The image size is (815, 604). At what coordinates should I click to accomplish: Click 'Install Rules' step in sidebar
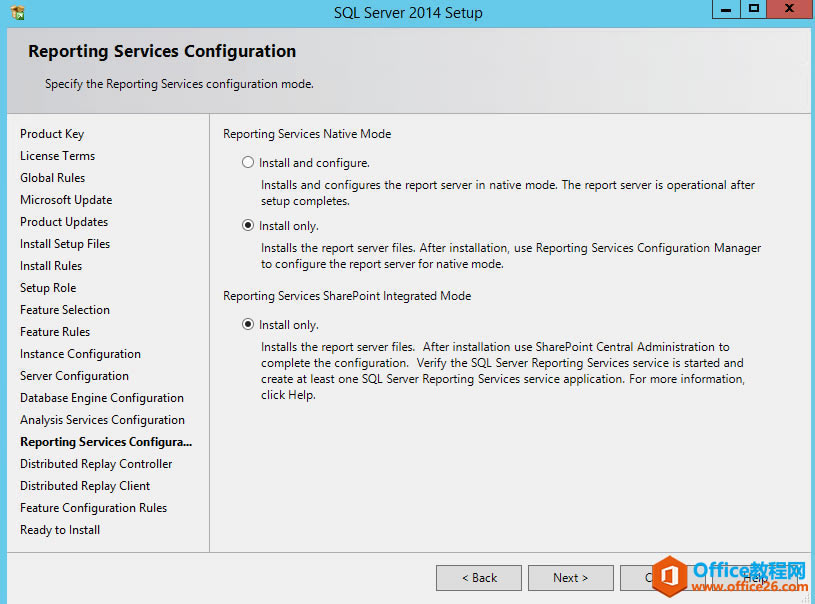51,266
